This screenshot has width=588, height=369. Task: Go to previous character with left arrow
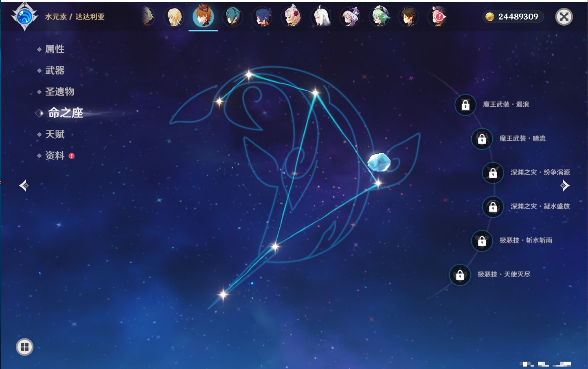pos(24,186)
